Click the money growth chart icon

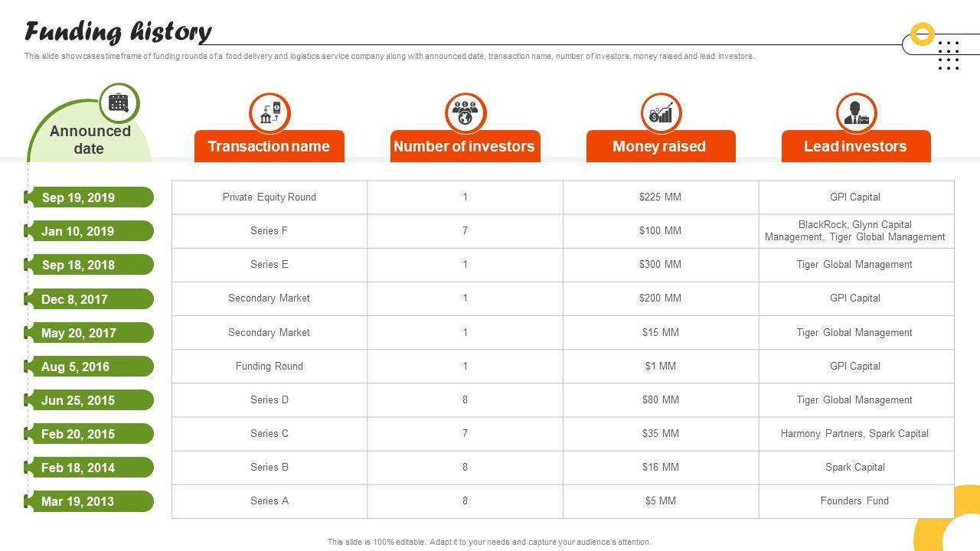coord(661,113)
